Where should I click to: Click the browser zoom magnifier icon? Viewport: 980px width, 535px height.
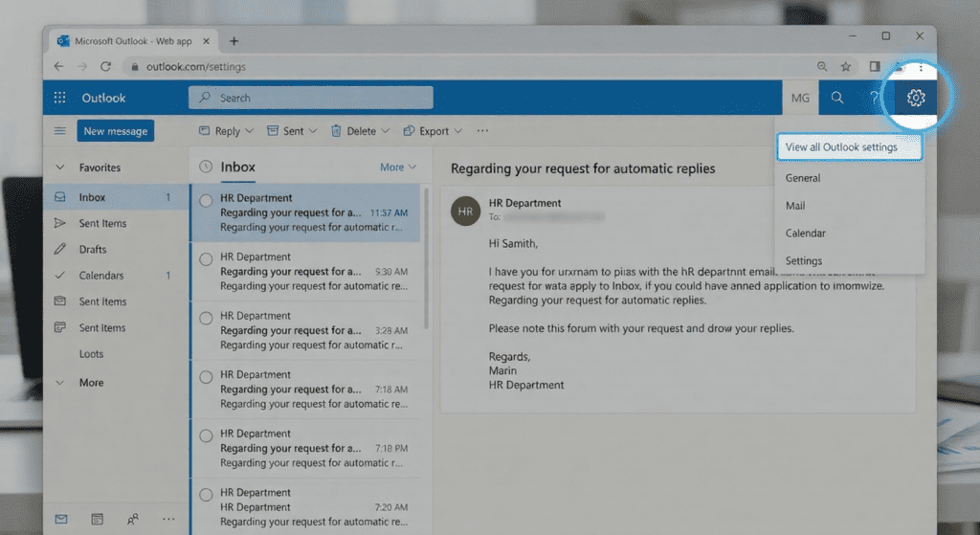click(x=822, y=66)
